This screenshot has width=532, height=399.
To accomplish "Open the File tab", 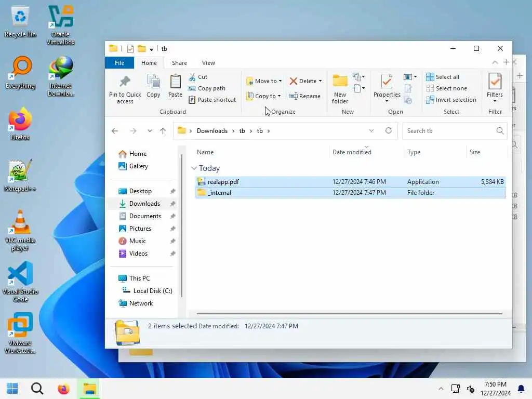I will point(119,63).
